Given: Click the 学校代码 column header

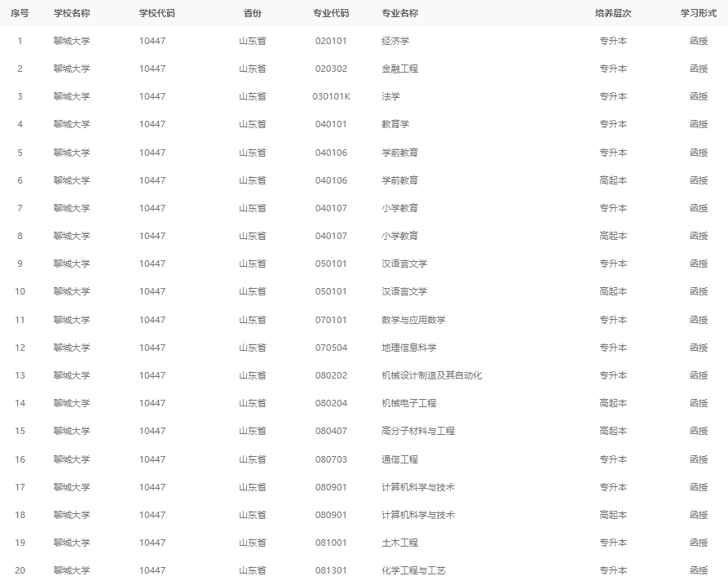Looking at the screenshot, I should (157, 13).
